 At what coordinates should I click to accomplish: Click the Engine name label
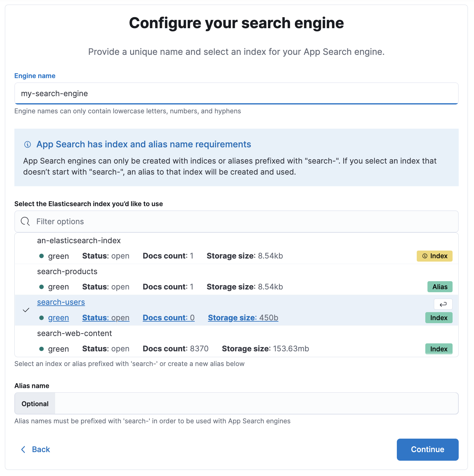tap(35, 76)
